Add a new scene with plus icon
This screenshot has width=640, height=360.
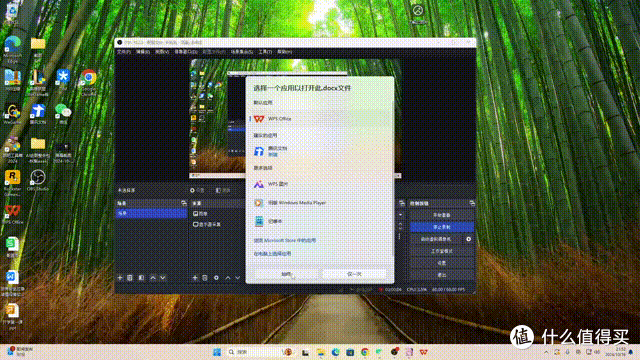pos(120,278)
